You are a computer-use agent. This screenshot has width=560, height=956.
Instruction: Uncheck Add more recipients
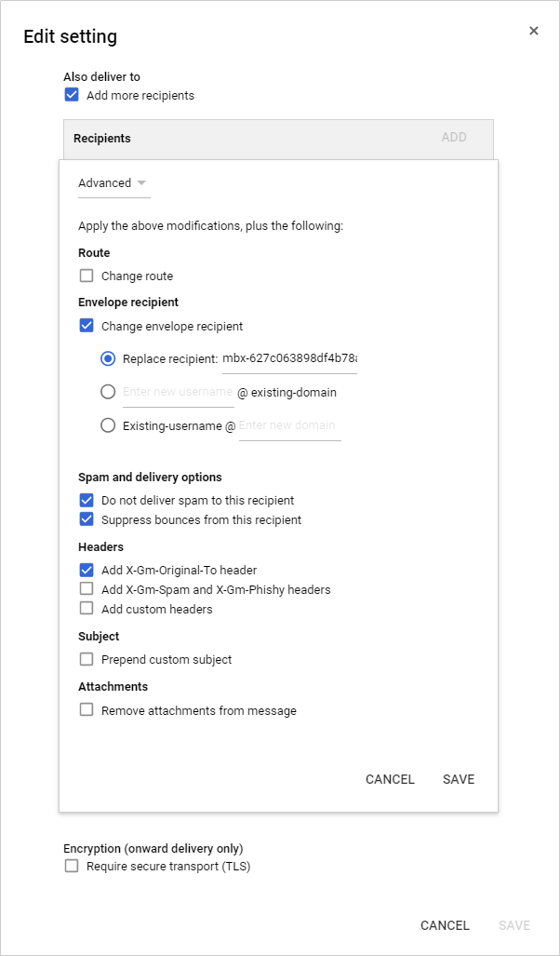72,95
